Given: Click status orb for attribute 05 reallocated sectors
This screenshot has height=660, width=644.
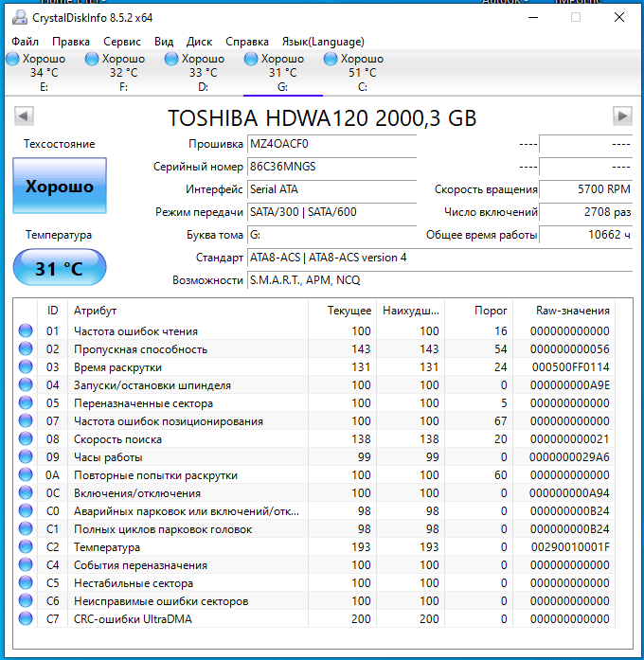Looking at the screenshot, I should click(x=26, y=403).
